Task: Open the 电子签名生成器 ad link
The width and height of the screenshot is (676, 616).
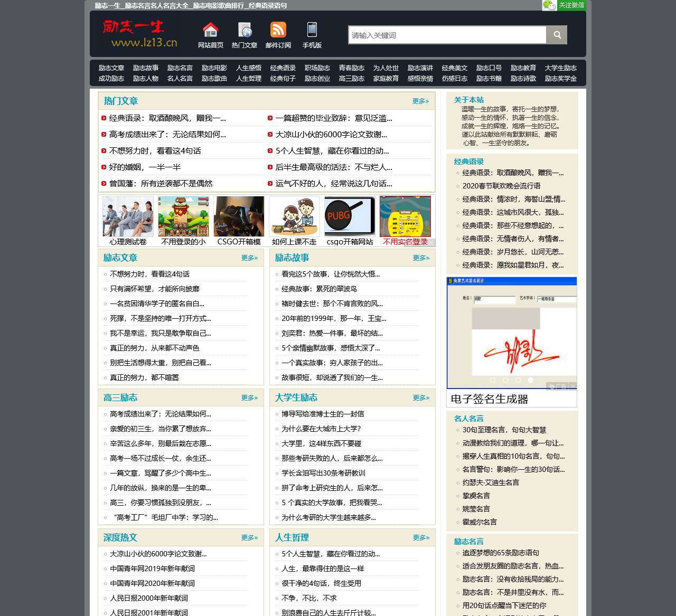Action: click(x=490, y=399)
